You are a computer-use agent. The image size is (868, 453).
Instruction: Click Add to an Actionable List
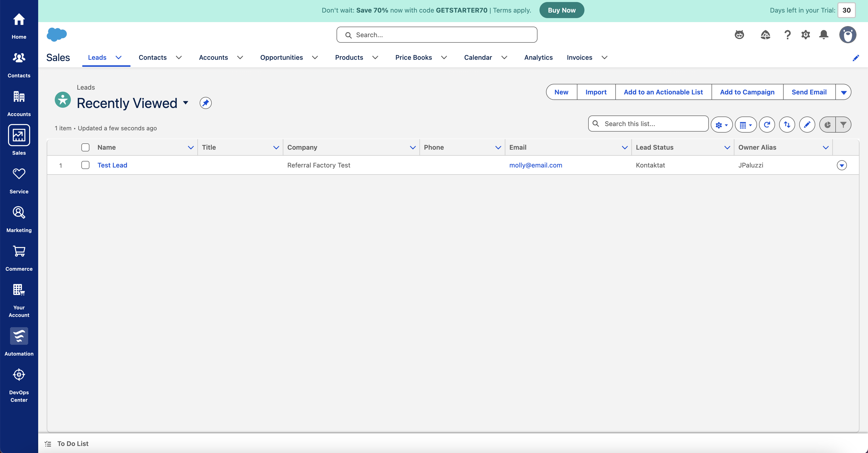664,92
